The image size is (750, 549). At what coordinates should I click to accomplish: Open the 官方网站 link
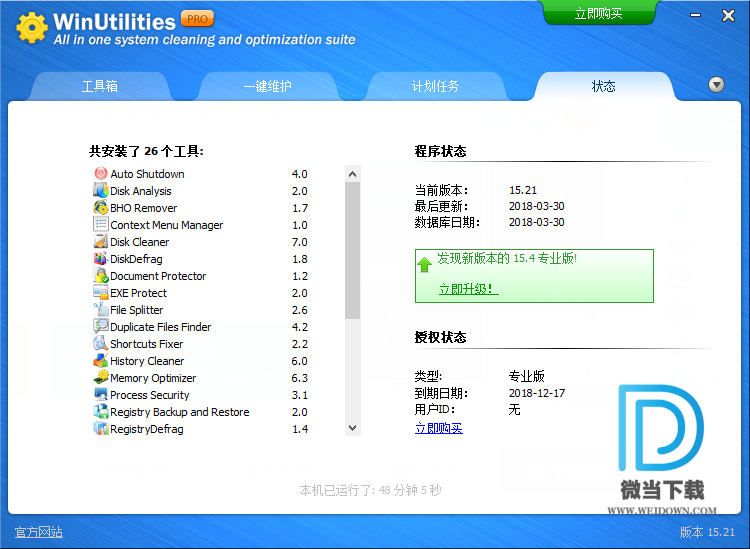(39, 532)
